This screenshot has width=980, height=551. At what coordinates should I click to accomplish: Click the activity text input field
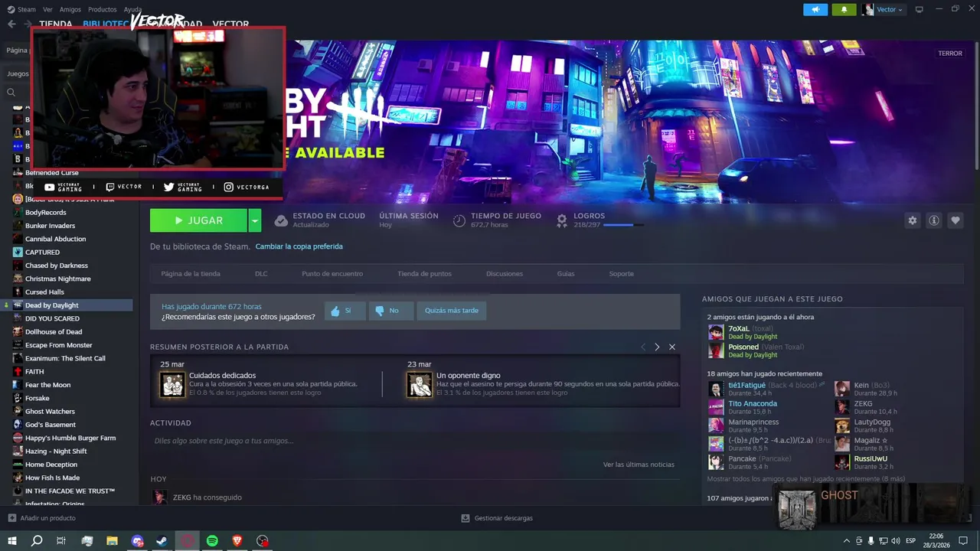coord(414,441)
